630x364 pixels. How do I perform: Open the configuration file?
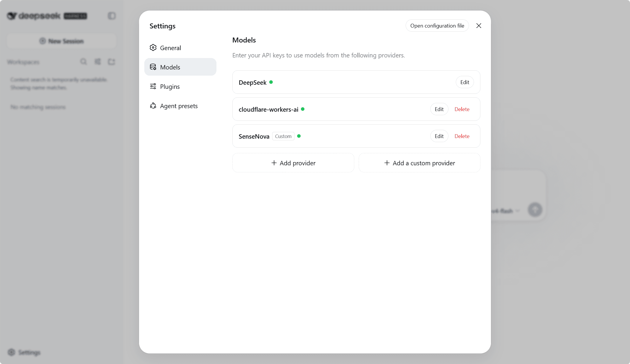coord(437,26)
